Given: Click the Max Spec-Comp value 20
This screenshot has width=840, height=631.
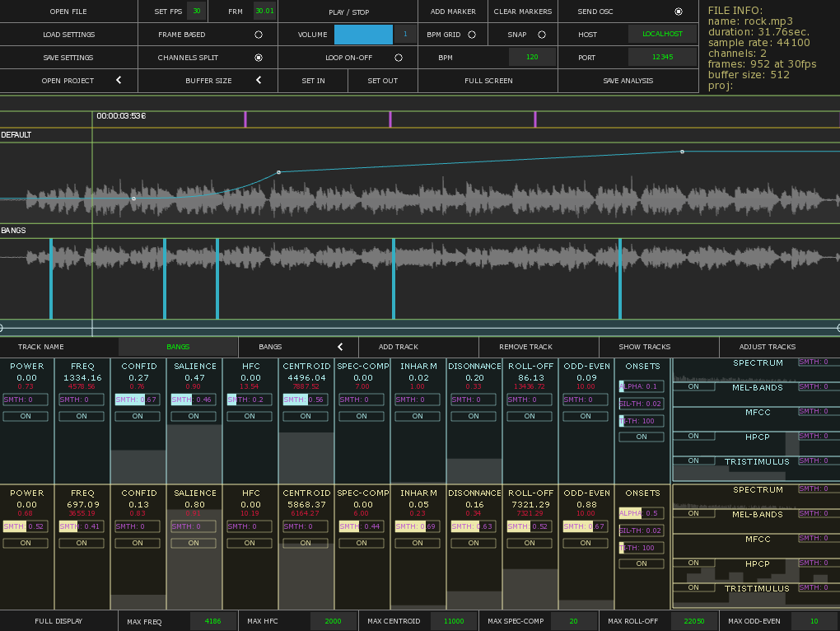Looking at the screenshot, I should click(x=573, y=621).
